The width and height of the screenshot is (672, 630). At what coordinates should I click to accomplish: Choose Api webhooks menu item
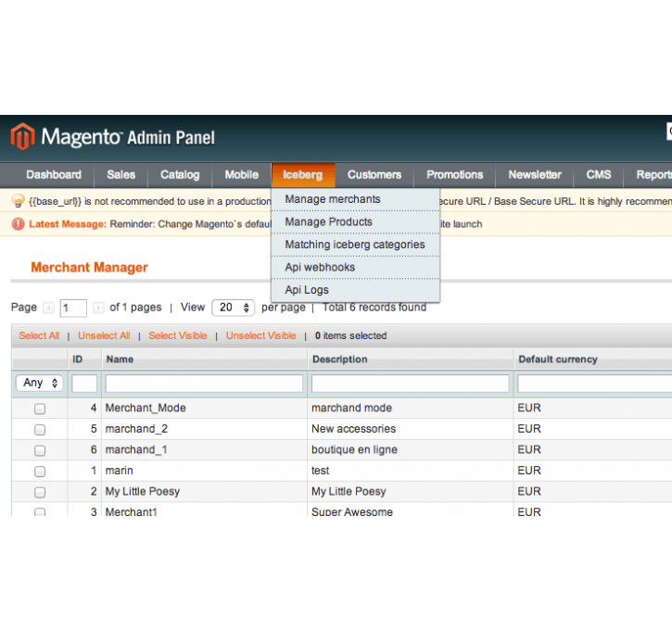pyautogui.click(x=355, y=267)
